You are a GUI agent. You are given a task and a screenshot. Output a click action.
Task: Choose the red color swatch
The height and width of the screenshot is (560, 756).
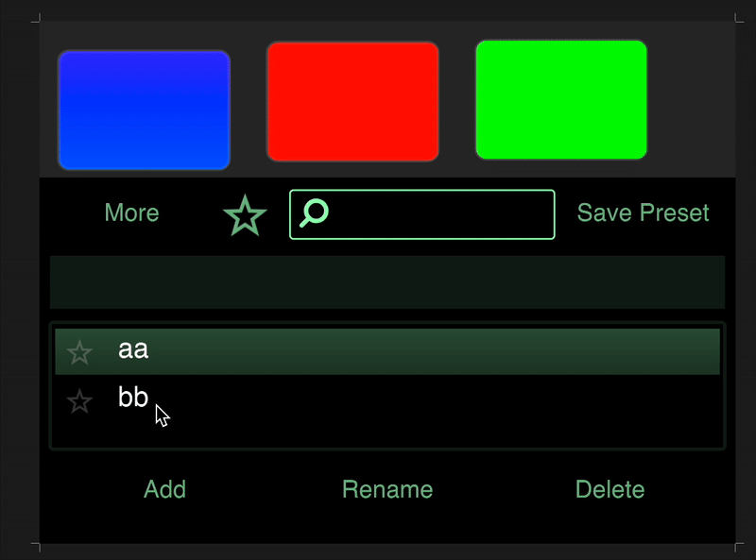(352, 101)
